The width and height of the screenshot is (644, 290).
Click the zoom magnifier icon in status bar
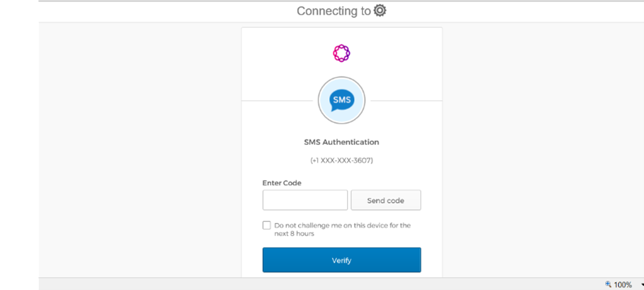click(x=608, y=284)
